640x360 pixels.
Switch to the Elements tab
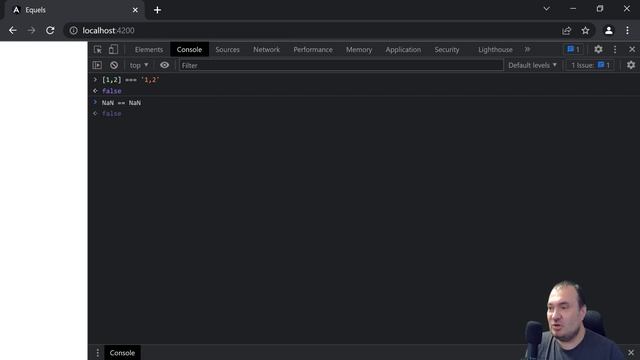point(149,49)
